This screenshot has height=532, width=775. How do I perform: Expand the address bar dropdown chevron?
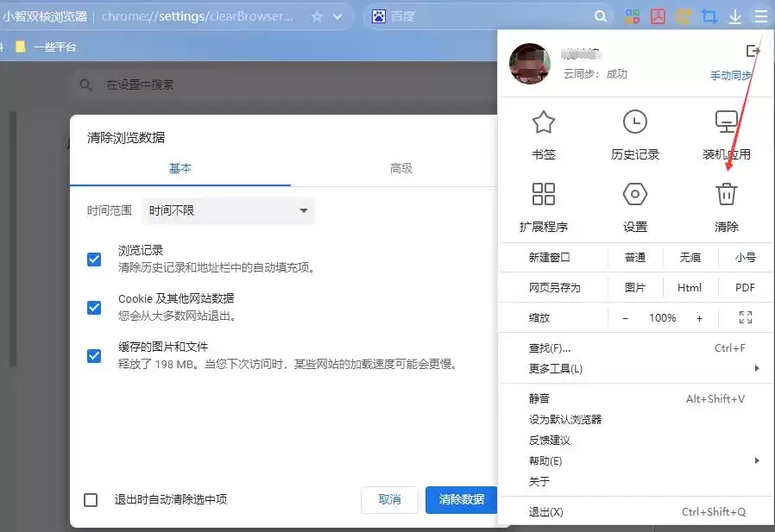(x=337, y=16)
